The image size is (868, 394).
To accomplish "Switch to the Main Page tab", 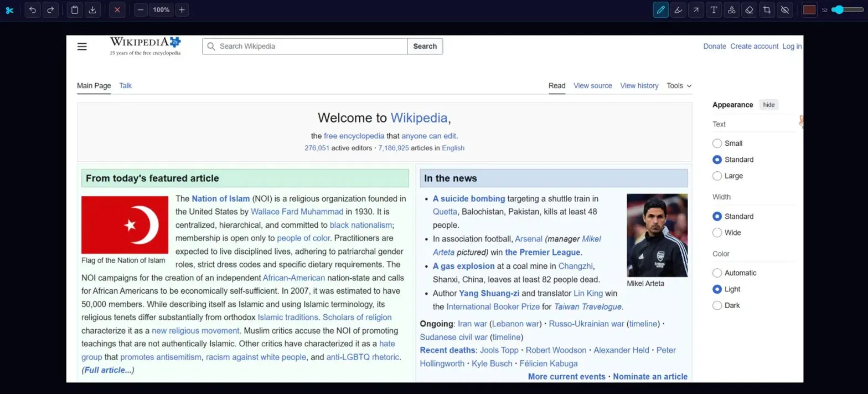I will tap(94, 86).
